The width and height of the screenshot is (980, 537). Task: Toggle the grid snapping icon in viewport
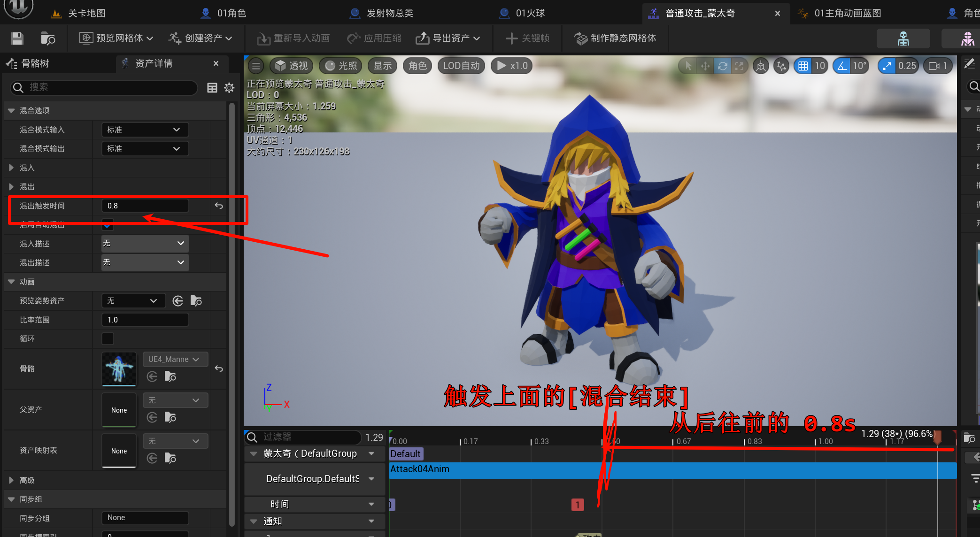coord(803,66)
